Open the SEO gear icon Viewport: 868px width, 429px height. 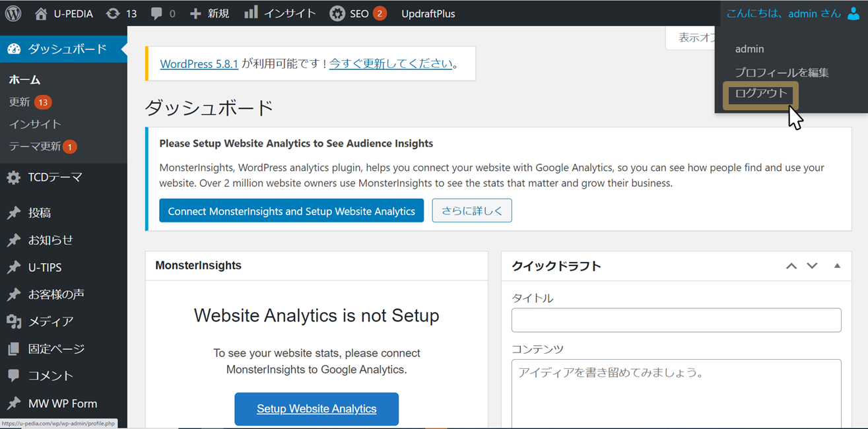337,13
